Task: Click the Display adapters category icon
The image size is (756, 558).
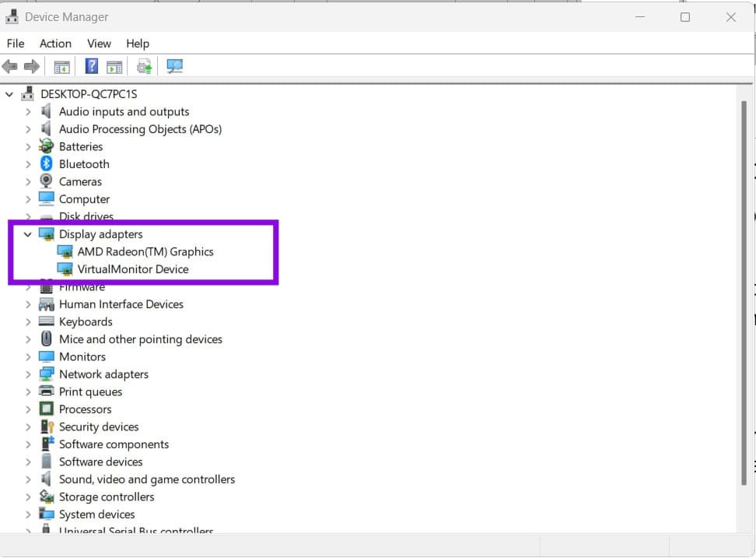Action: [x=47, y=234]
